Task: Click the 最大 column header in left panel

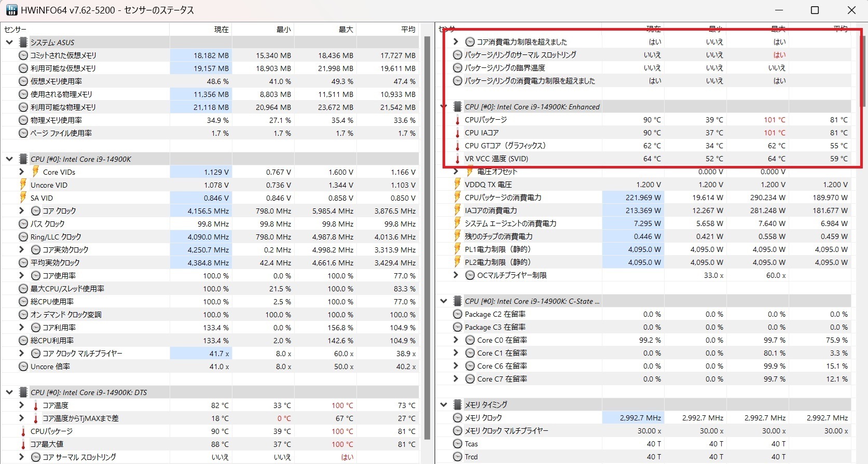Action: [325, 29]
